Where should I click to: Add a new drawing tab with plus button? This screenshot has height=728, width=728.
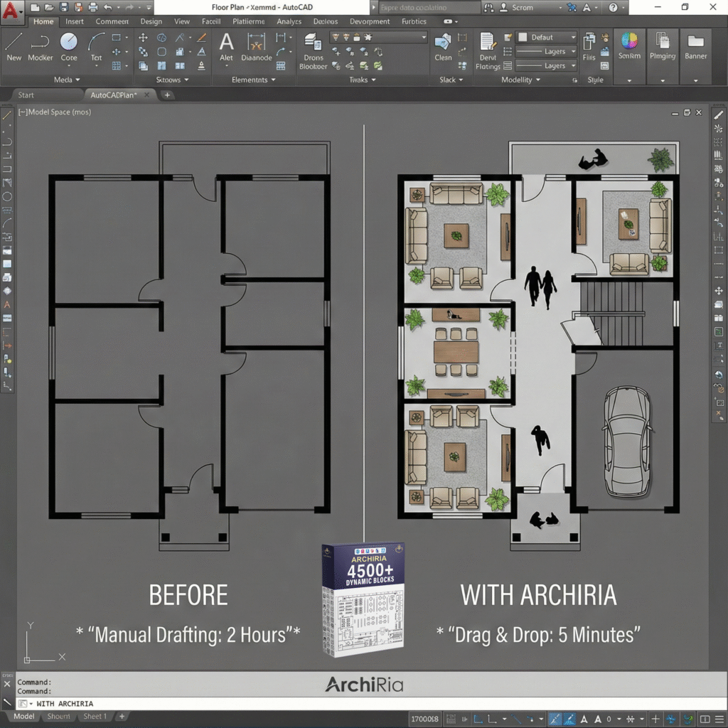point(168,95)
